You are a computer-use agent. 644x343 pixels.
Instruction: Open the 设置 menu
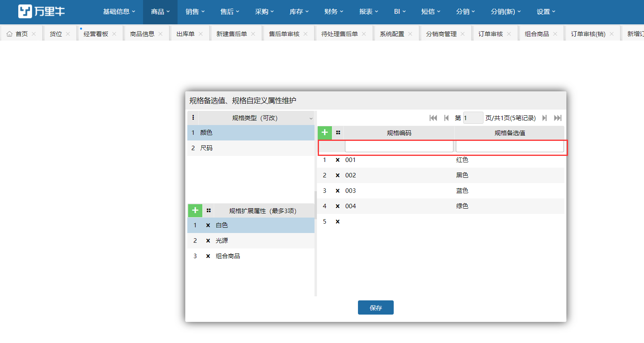(546, 12)
